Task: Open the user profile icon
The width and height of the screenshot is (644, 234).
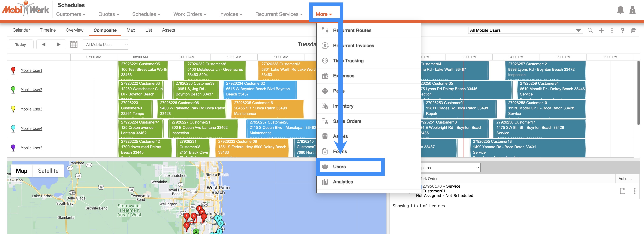Action: (x=632, y=10)
